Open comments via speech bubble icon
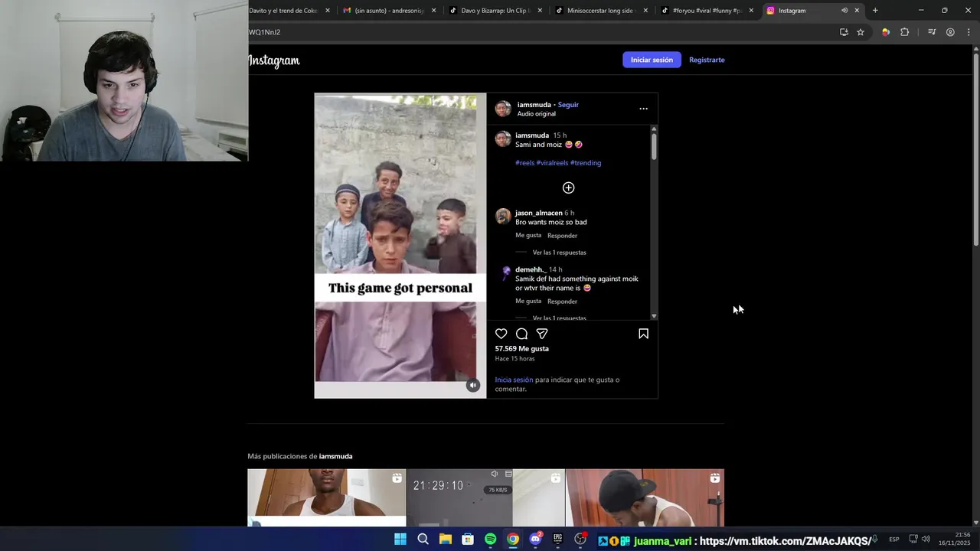Image resolution: width=980 pixels, height=551 pixels. (x=521, y=334)
